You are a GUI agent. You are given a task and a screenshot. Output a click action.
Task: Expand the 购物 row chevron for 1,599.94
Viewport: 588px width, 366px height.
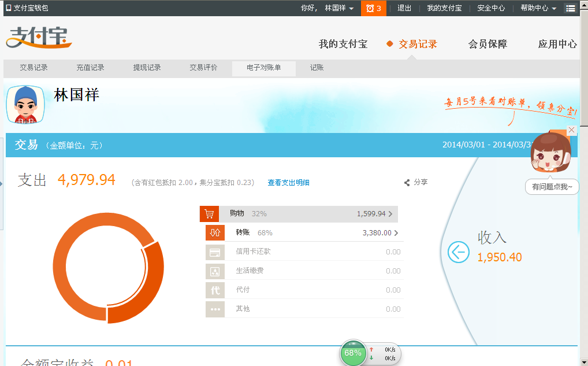pos(390,214)
